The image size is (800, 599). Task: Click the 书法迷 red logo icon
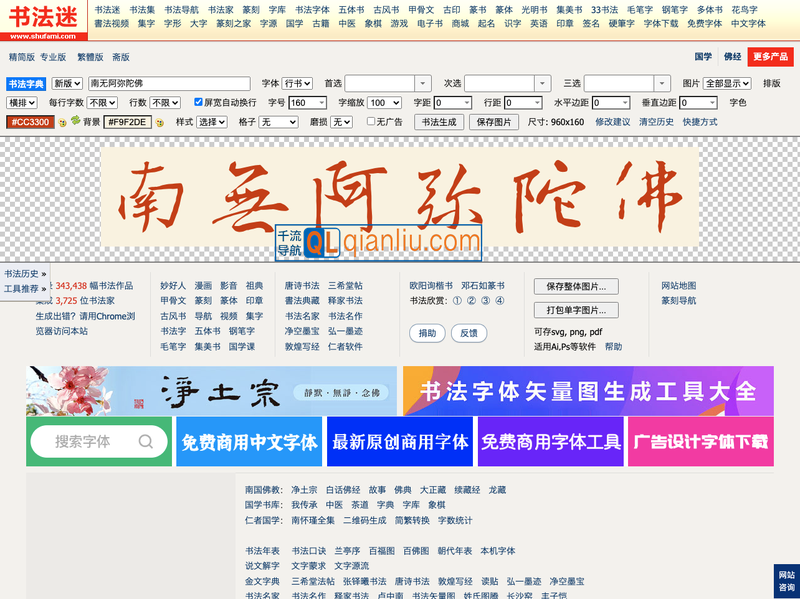pyautogui.click(x=45, y=18)
